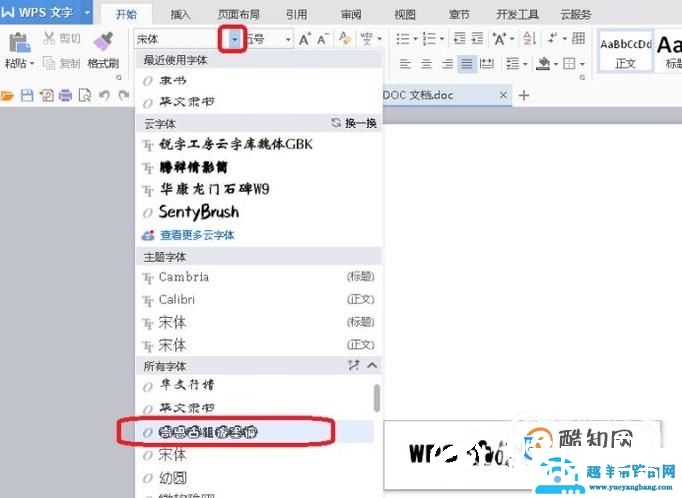Click the Print Preview icon
The width and height of the screenshot is (682, 498).
85,95
